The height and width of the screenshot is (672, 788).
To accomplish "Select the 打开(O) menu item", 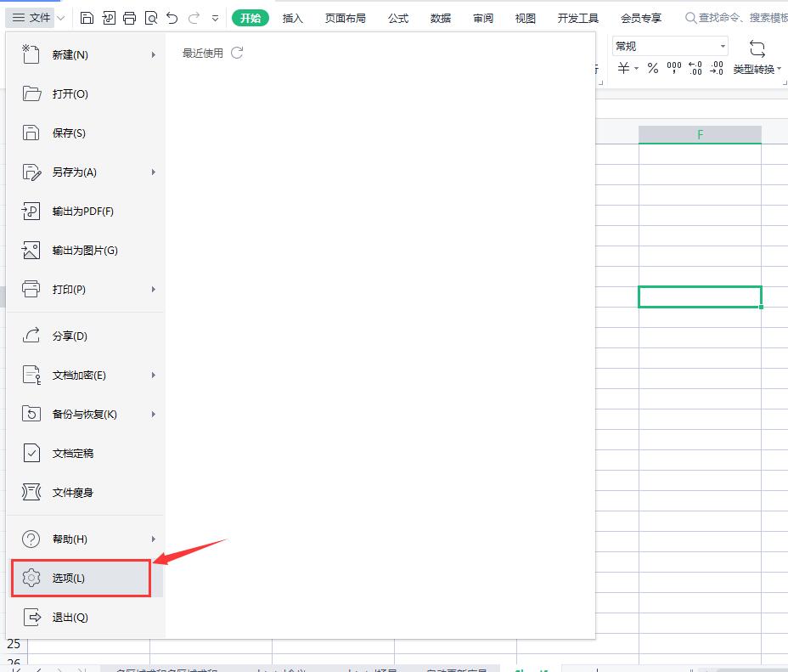I will [x=85, y=94].
